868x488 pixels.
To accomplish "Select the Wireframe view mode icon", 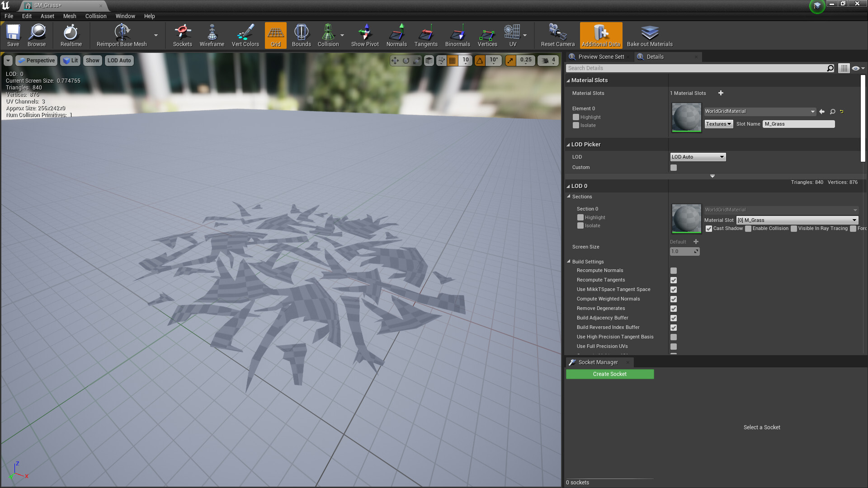I will coord(212,35).
